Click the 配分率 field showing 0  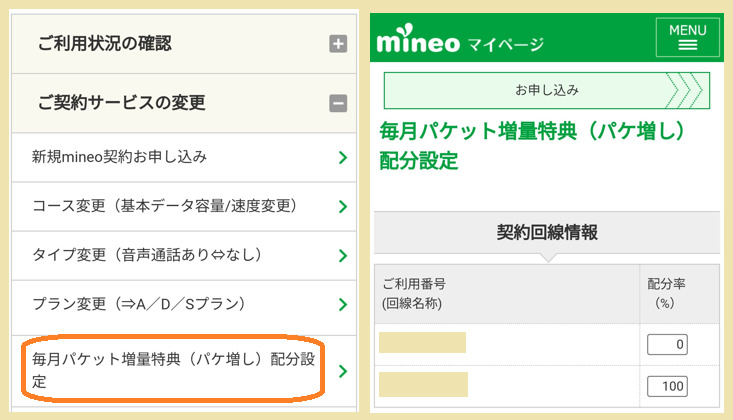(x=668, y=345)
